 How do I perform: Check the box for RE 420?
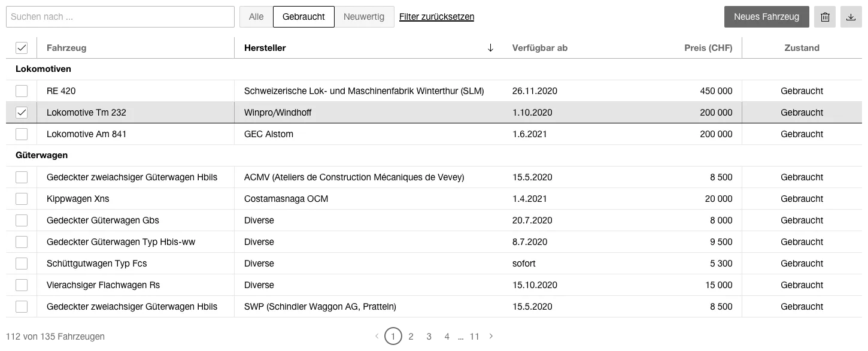tap(22, 91)
